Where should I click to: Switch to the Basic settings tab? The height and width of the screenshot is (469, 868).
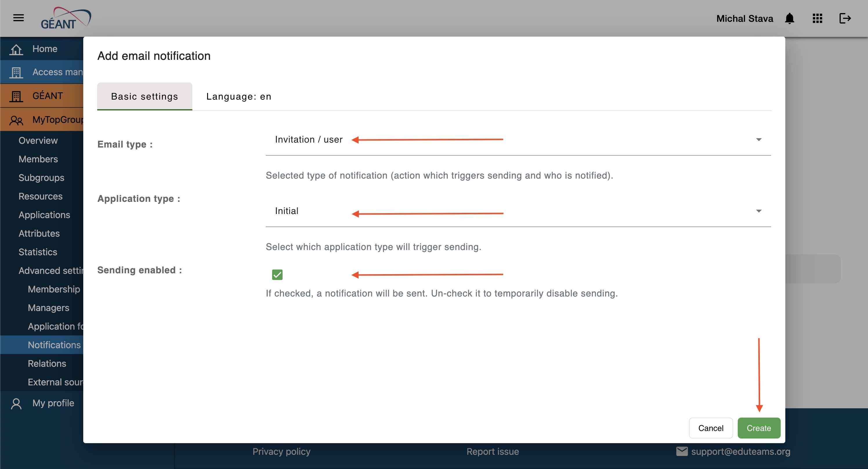tap(144, 96)
